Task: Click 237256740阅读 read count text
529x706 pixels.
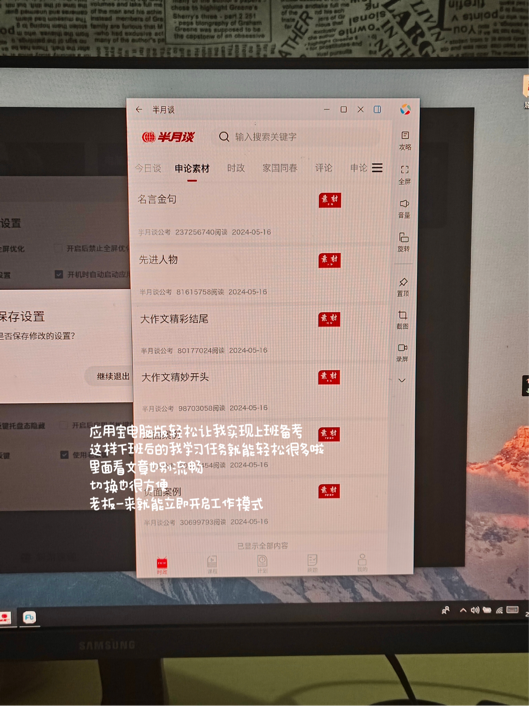Action: 201,232
